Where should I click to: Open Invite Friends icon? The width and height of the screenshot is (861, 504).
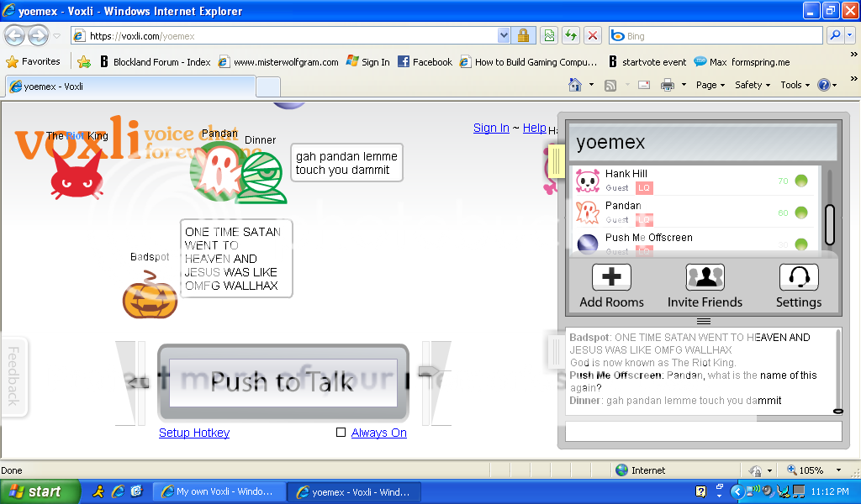click(705, 277)
